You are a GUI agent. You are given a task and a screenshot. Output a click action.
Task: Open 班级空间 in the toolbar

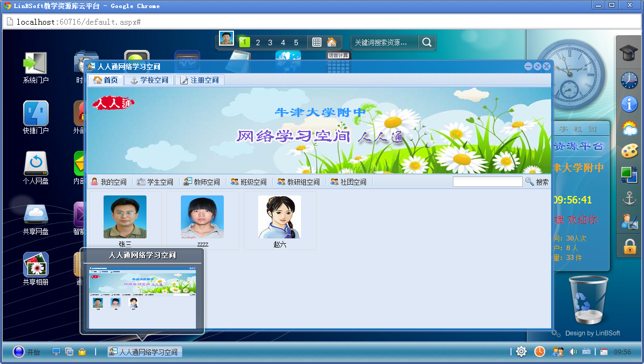(248, 182)
